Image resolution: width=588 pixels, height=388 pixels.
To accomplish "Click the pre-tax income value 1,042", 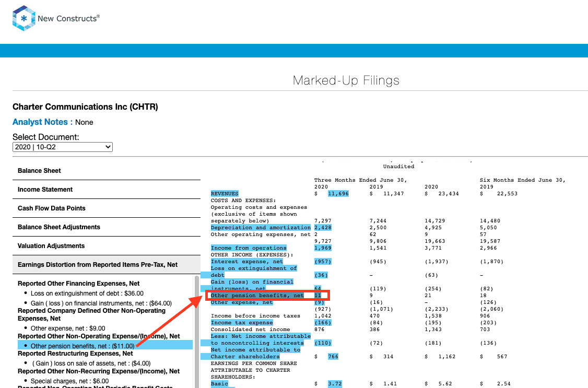I will (x=323, y=315).
